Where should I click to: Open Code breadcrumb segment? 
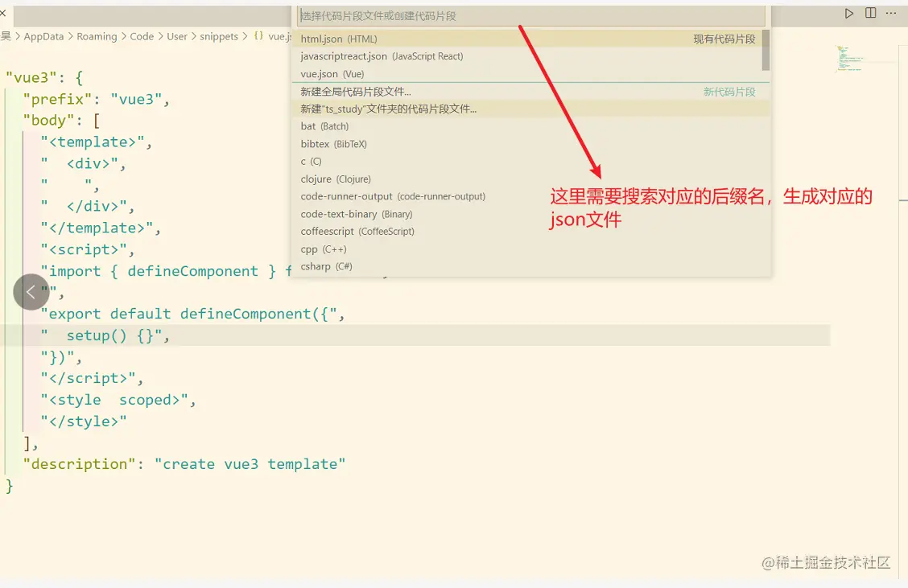pyautogui.click(x=142, y=36)
